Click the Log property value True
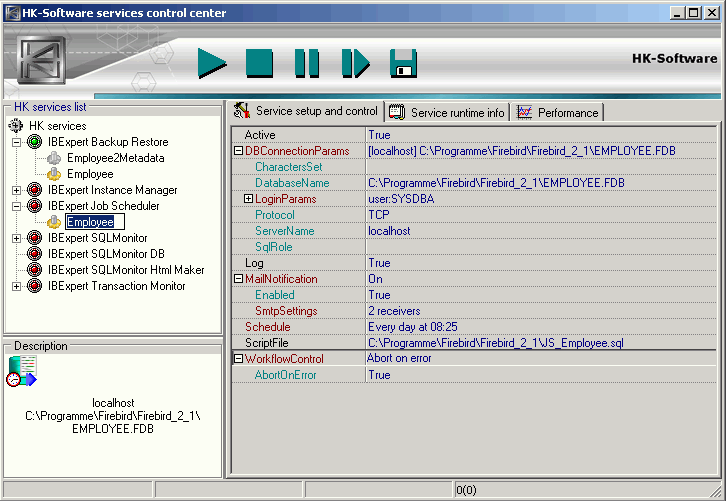This screenshot has width=726, height=501. [x=379, y=263]
